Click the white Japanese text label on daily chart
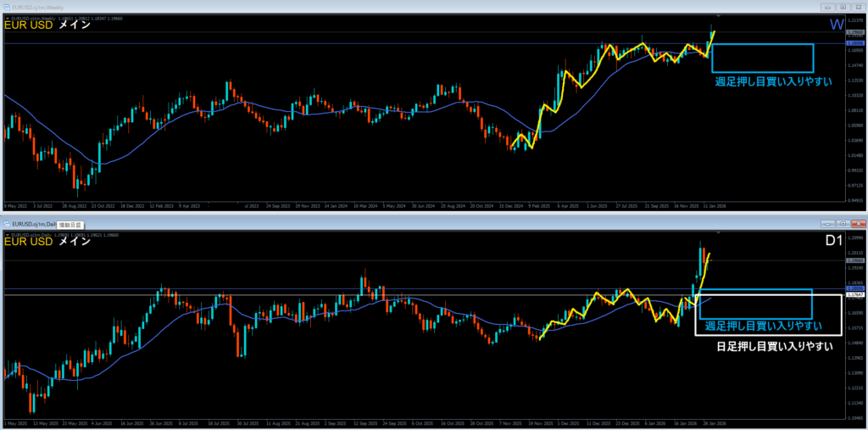This screenshot has width=868, height=430. click(x=774, y=346)
